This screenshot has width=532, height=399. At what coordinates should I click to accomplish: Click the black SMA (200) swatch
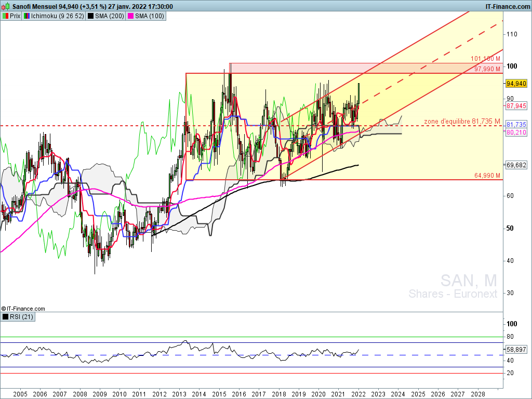pos(90,16)
